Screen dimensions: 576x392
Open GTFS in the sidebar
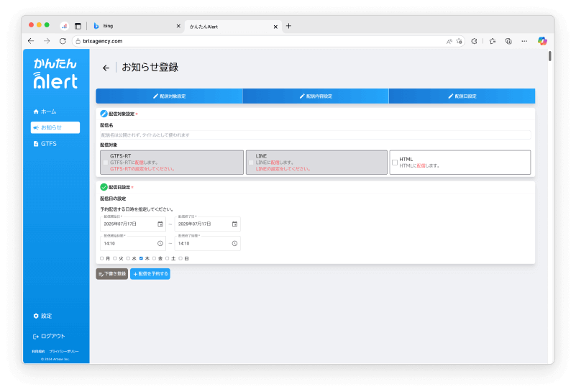click(45, 144)
